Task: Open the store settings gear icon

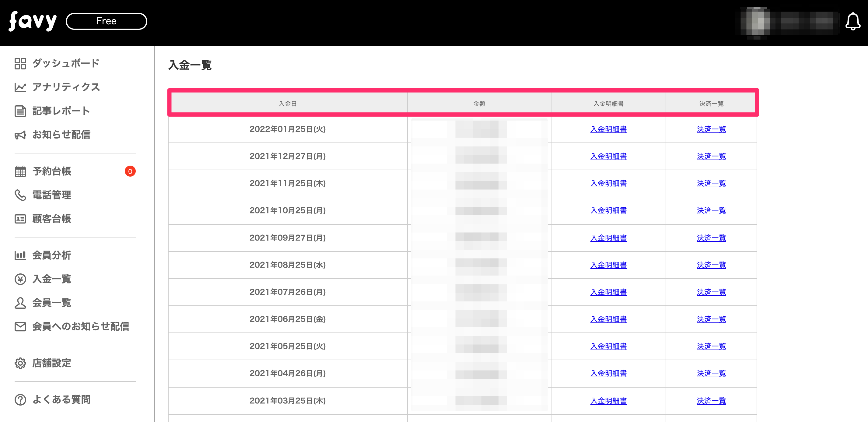Action: coord(20,363)
